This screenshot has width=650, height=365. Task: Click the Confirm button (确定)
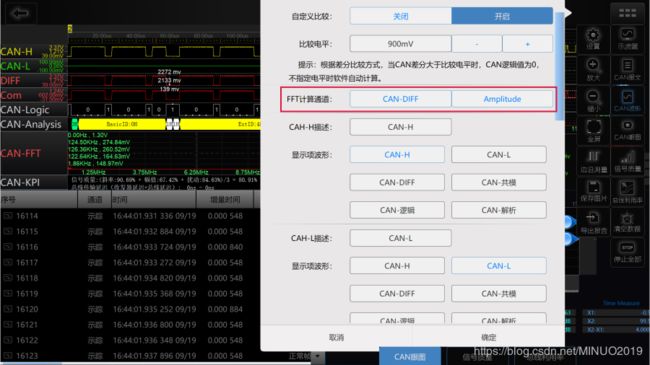(x=488, y=338)
